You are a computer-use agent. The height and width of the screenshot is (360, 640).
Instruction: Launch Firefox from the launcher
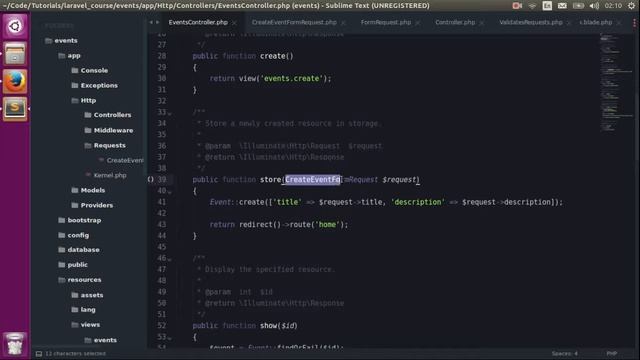tap(15, 81)
